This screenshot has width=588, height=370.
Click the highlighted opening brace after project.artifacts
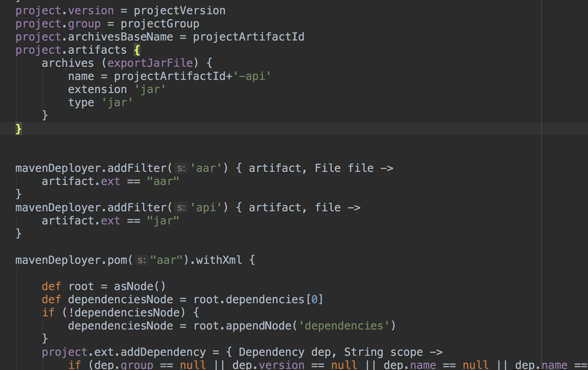click(137, 50)
